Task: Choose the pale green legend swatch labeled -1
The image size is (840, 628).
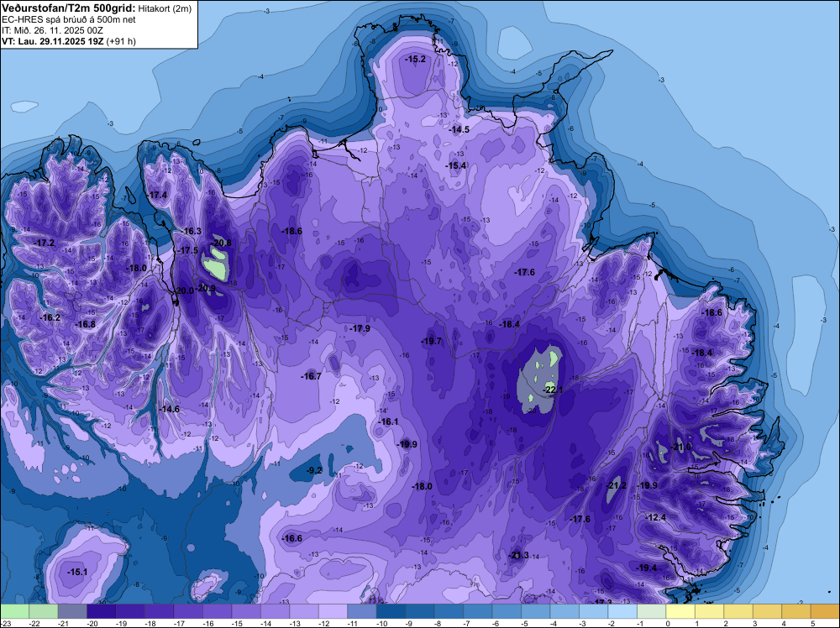Action: coord(652,611)
